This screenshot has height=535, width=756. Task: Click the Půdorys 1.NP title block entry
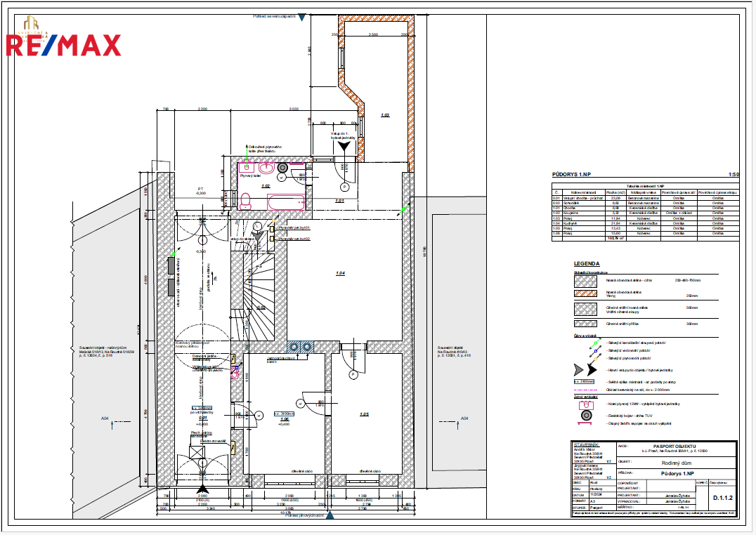pyautogui.click(x=677, y=474)
